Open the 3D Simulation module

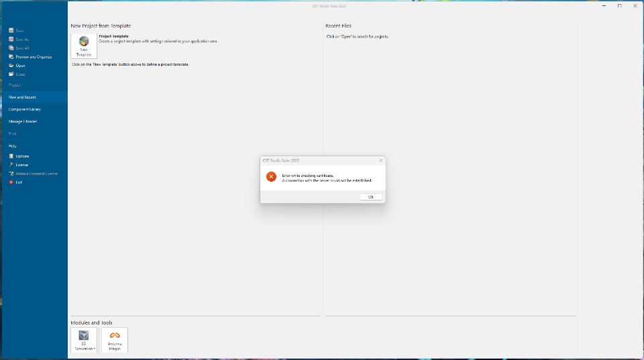click(x=83, y=340)
